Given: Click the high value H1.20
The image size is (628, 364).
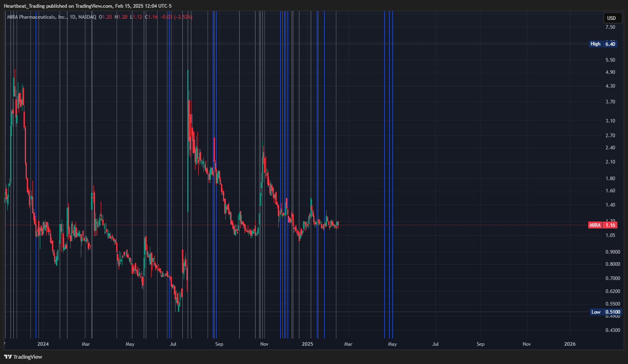Looking at the screenshot, I should [x=121, y=17].
